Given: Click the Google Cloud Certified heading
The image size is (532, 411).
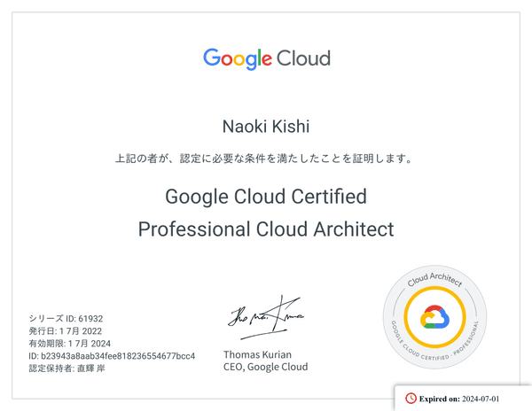Looking at the screenshot, I should point(266,197).
